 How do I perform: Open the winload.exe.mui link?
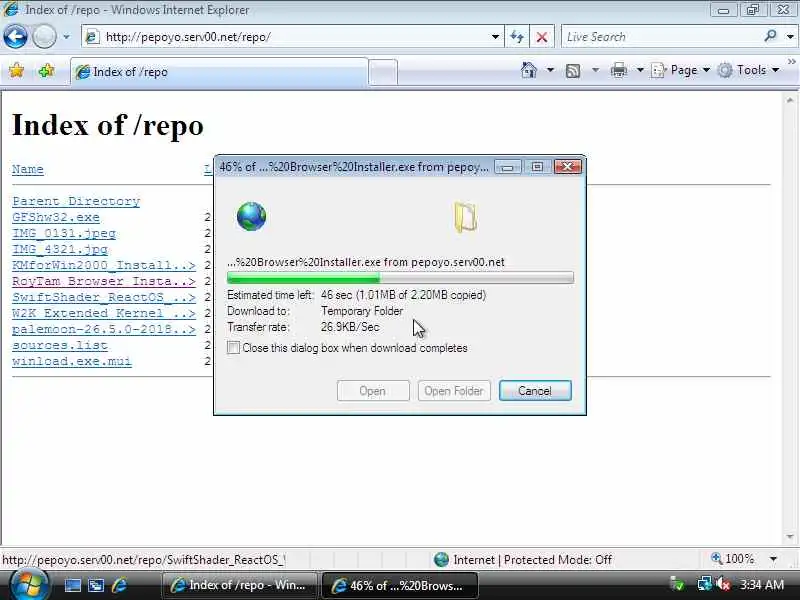[72, 361]
